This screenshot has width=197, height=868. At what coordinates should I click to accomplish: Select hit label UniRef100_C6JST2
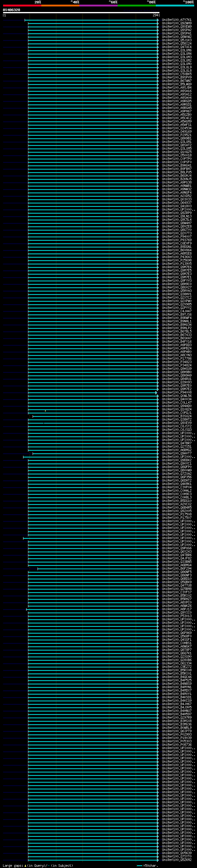point(176,426)
